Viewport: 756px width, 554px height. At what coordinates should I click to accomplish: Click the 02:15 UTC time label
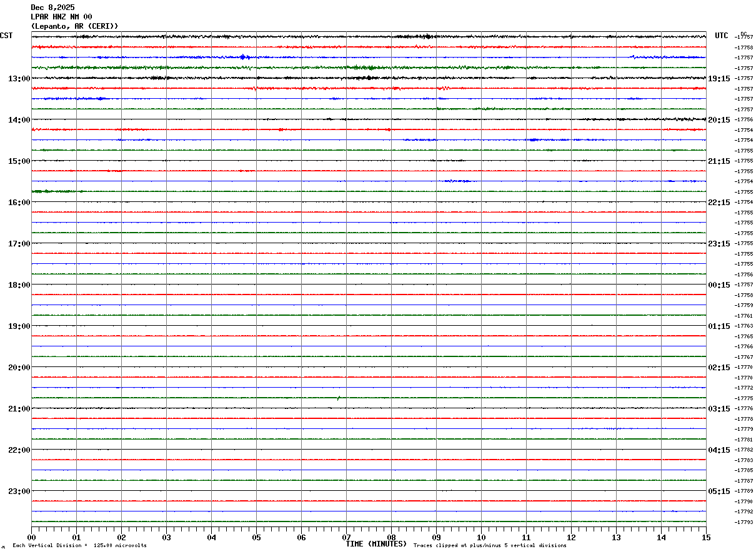pyautogui.click(x=719, y=368)
